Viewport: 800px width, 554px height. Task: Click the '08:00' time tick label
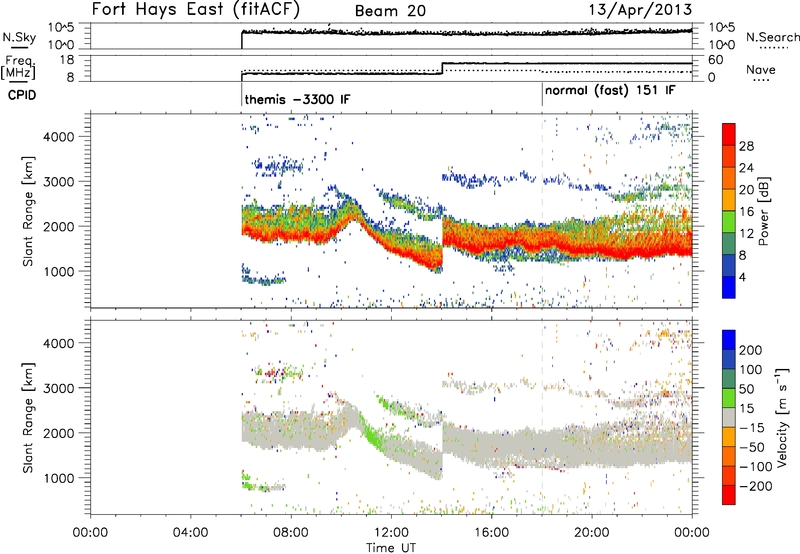tap(291, 533)
